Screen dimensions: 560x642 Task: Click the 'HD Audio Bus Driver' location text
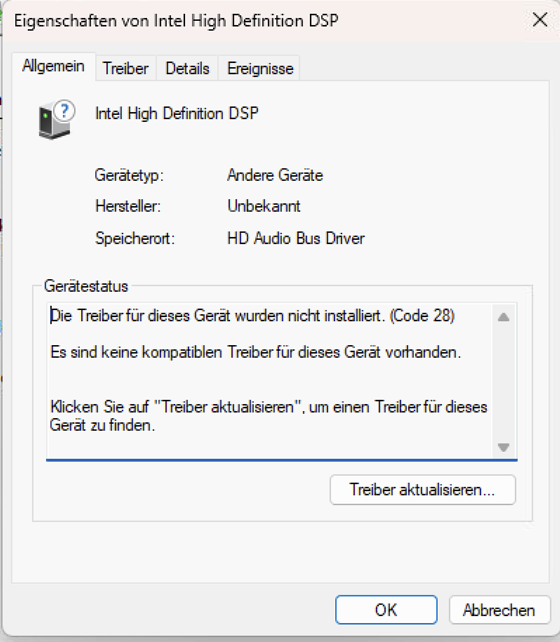coord(296,238)
